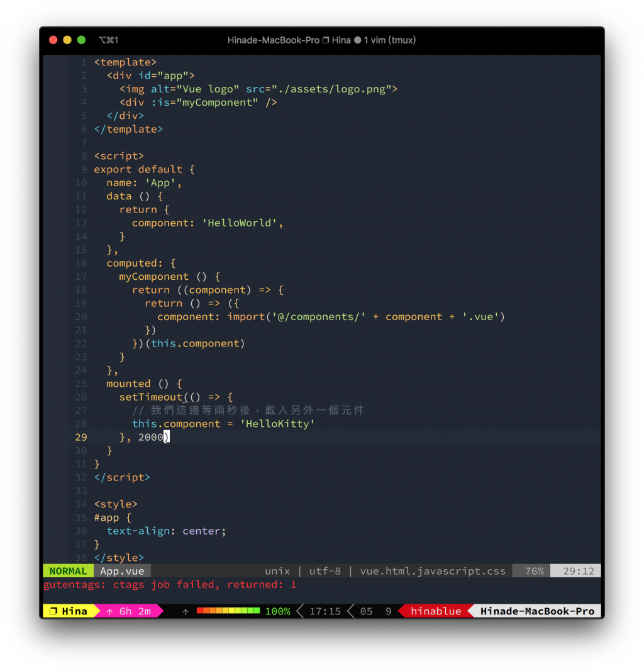
Task: Click line number 29 in gutter
Action: 81,437
